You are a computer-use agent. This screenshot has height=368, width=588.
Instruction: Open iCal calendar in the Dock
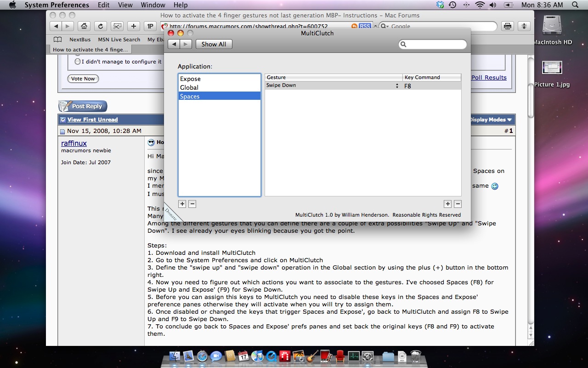coord(243,356)
